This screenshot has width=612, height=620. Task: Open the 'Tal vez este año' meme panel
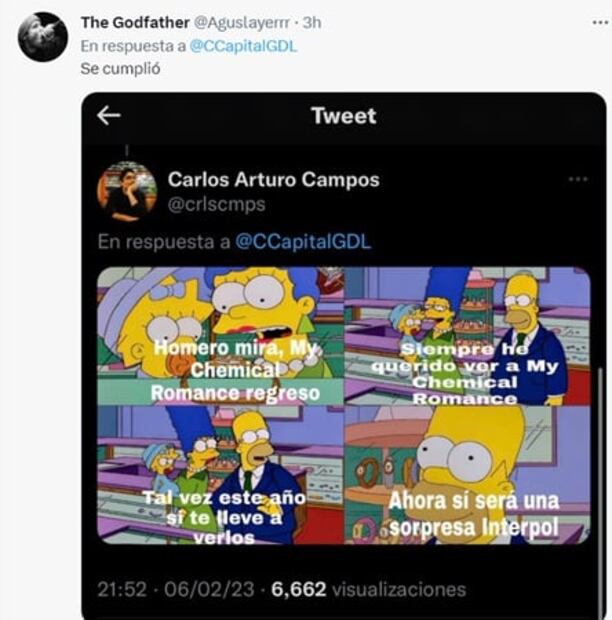pyautogui.click(x=219, y=475)
